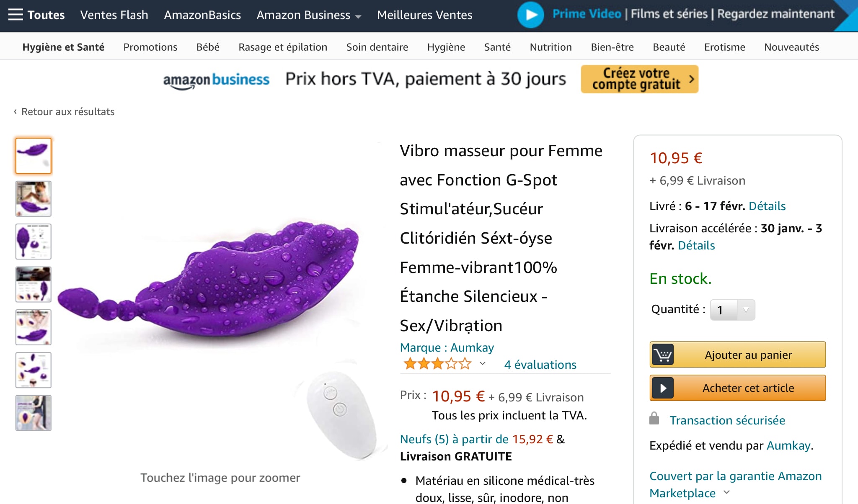858x504 pixels.
Task: Click the play icon on Acheter cet article
Action: pyautogui.click(x=663, y=388)
